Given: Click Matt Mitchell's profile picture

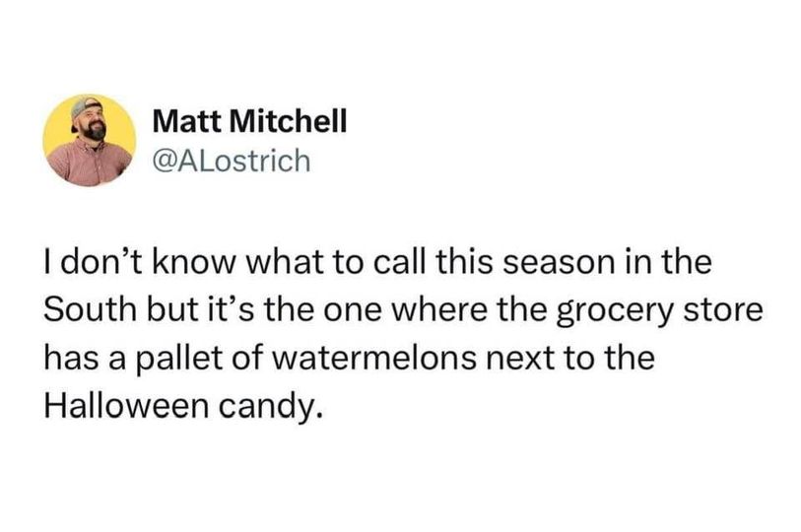Looking at the screenshot, I should (x=90, y=141).
